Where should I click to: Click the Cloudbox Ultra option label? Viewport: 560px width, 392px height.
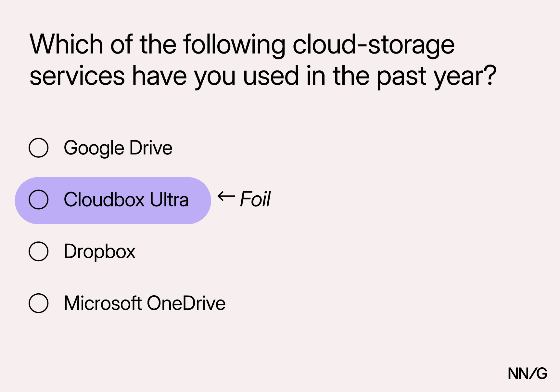click(x=126, y=200)
